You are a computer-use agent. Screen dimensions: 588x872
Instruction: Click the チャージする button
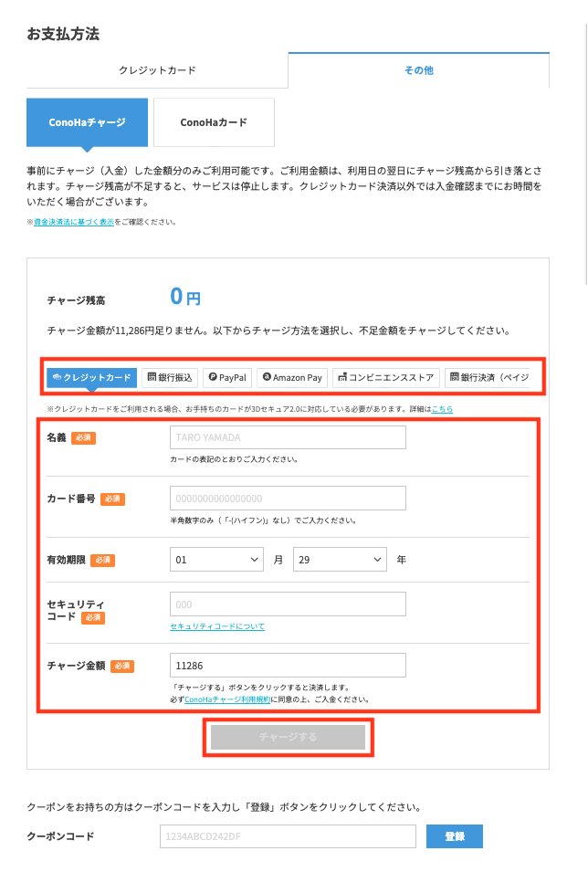click(288, 737)
